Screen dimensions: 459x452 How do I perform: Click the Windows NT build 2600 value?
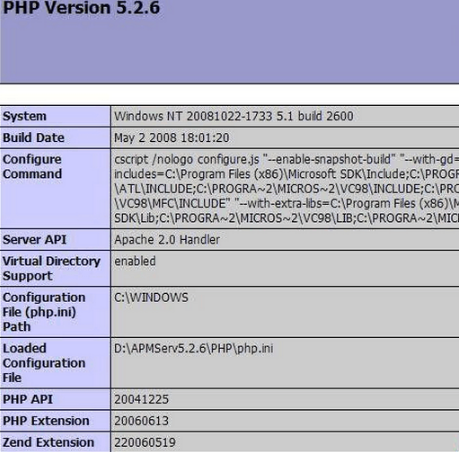point(234,116)
